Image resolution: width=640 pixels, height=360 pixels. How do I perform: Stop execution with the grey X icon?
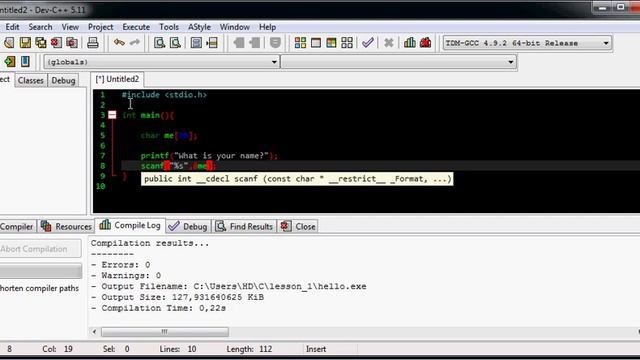pos(389,42)
